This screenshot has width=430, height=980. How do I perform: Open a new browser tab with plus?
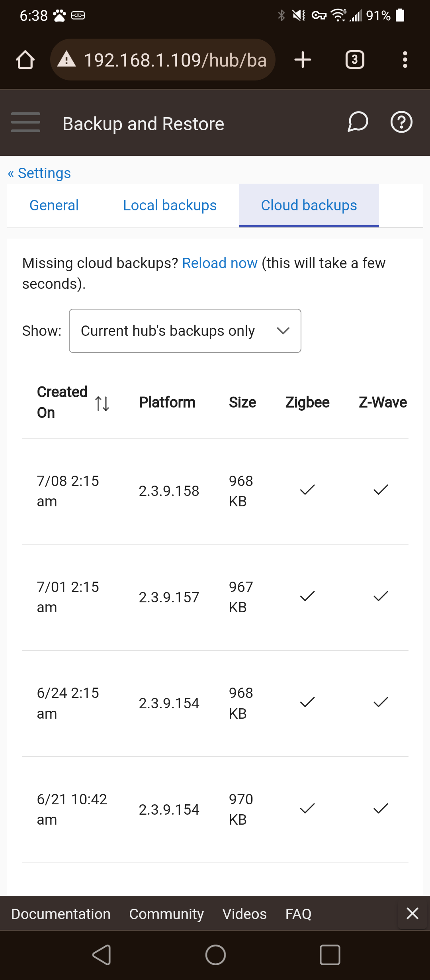click(x=303, y=60)
